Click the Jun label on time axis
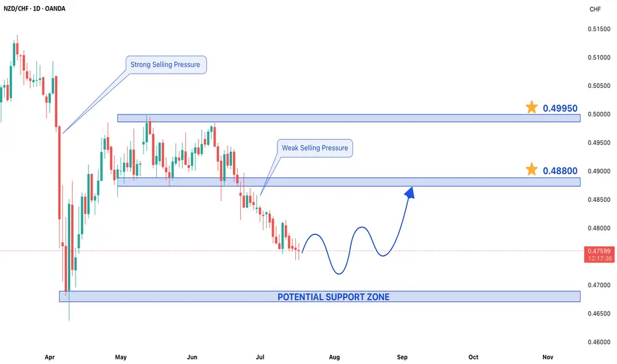 point(191,357)
